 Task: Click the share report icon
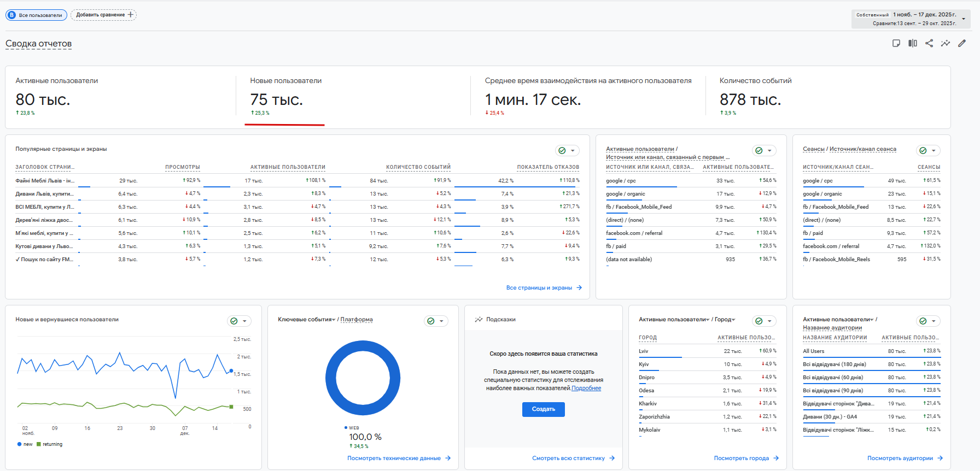point(929,43)
